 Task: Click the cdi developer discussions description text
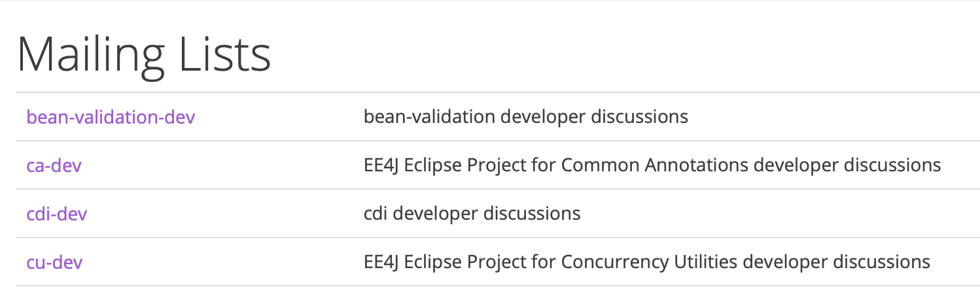(x=472, y=214)
